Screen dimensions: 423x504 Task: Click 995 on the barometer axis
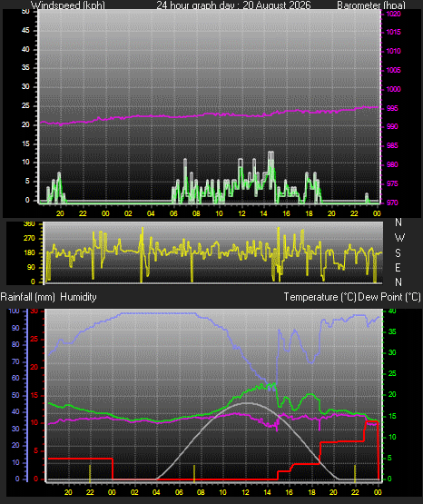(392, 108)
